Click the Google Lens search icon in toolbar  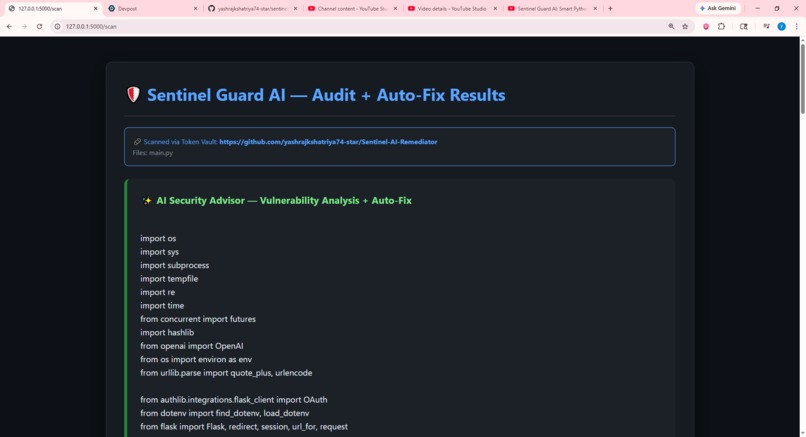coord(743,26)
